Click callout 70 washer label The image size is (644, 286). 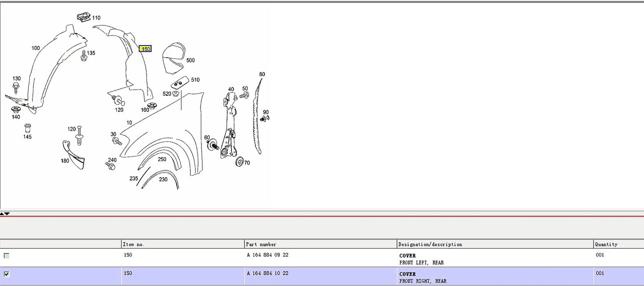pos(247,163)
